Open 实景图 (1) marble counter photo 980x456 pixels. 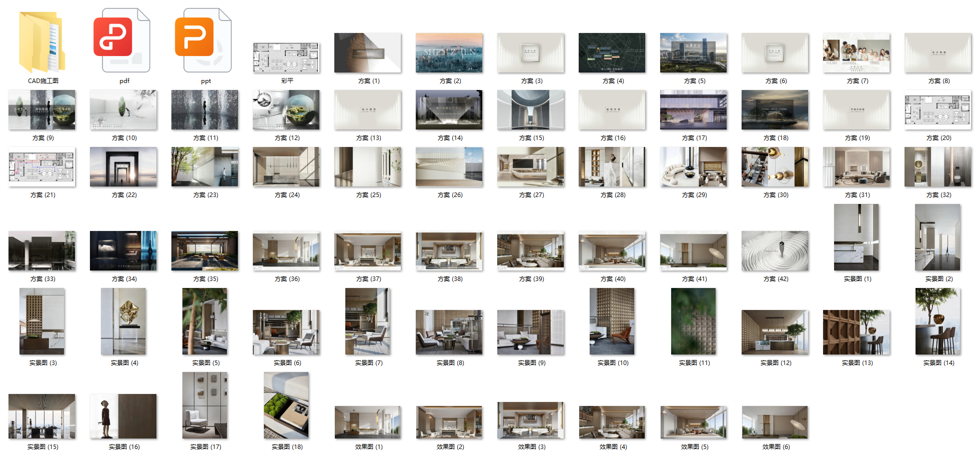857,238
